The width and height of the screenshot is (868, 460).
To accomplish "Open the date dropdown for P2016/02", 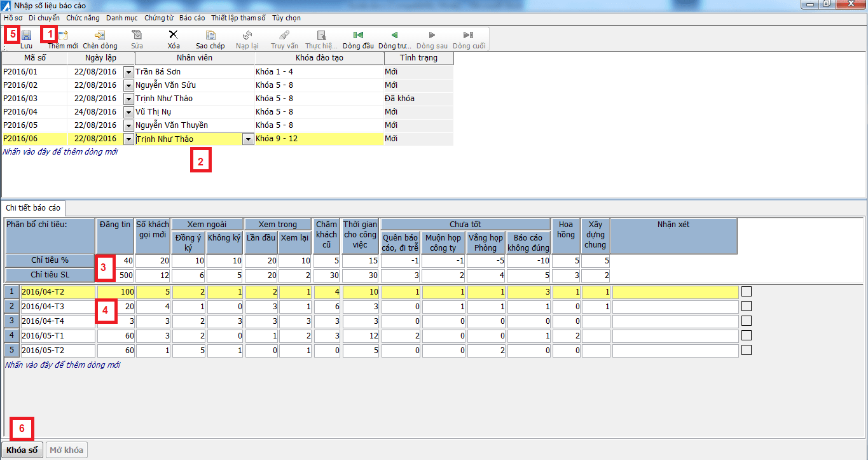I will (x=128, y=85).
